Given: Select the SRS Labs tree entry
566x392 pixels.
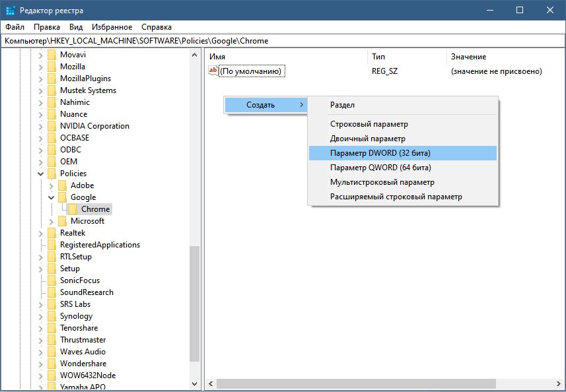Looking at the screenshot, I should click(75, 304).
